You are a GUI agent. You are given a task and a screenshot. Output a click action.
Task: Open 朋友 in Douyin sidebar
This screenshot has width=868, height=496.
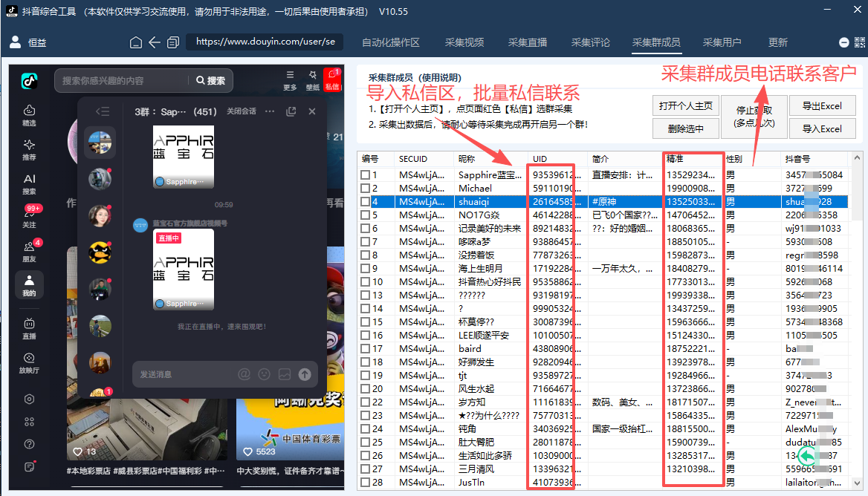click(29, 252)
